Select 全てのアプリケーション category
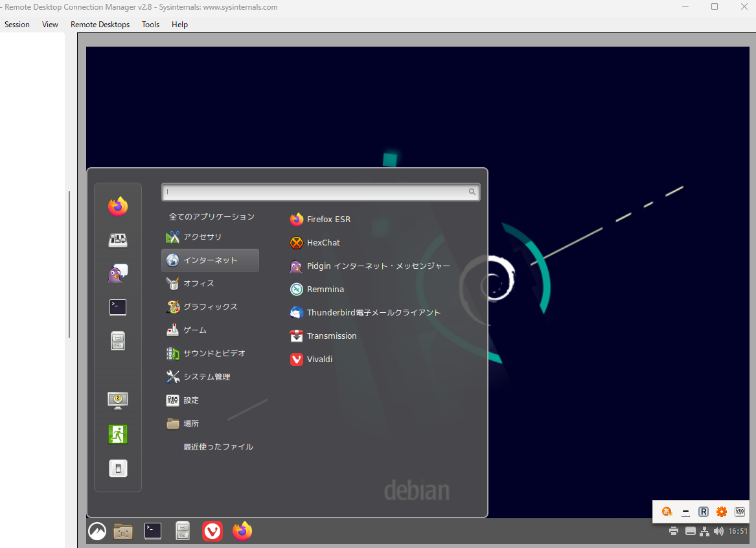The image size is (756, 548). tap(211, 217)
